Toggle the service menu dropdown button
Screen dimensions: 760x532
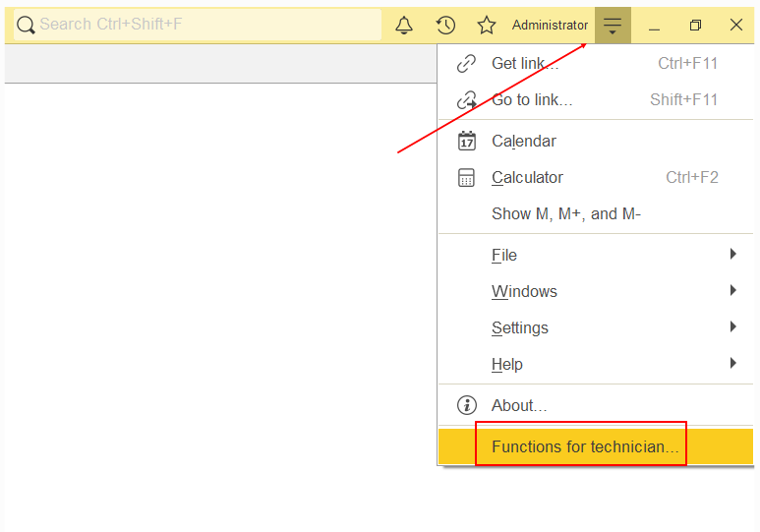pos(613,26)
